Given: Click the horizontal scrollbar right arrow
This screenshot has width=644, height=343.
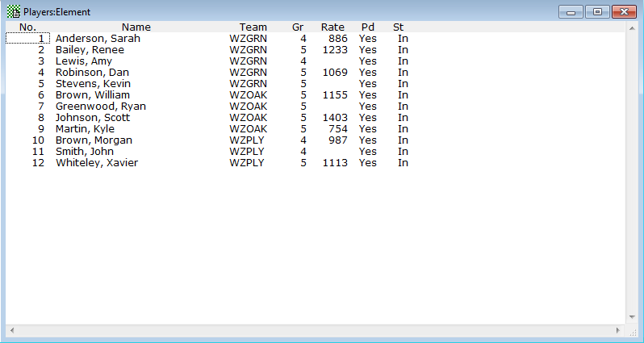Looking at the screenshot, I should (x=618, y=331).
